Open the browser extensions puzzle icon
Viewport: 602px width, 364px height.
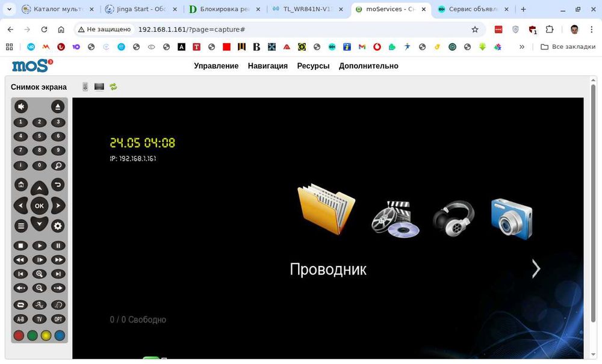550,29
